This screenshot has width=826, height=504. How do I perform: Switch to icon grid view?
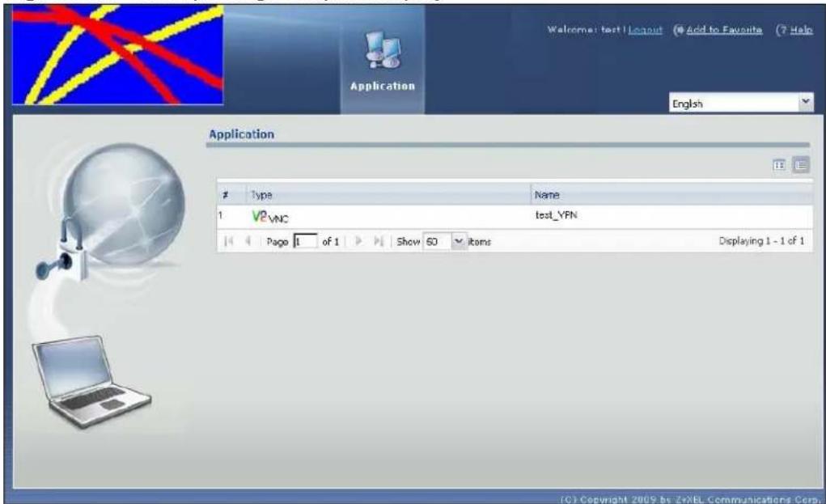(778, 165)
